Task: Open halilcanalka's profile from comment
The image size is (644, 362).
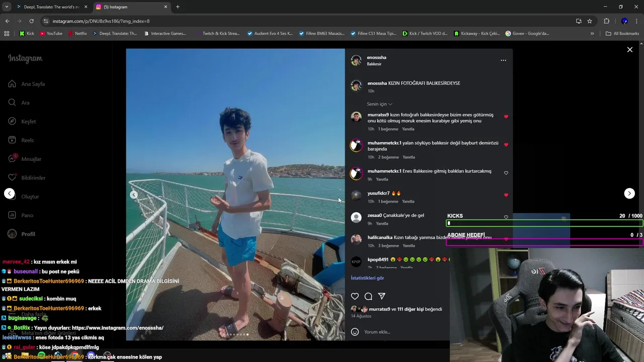Action: pos(380,237)
